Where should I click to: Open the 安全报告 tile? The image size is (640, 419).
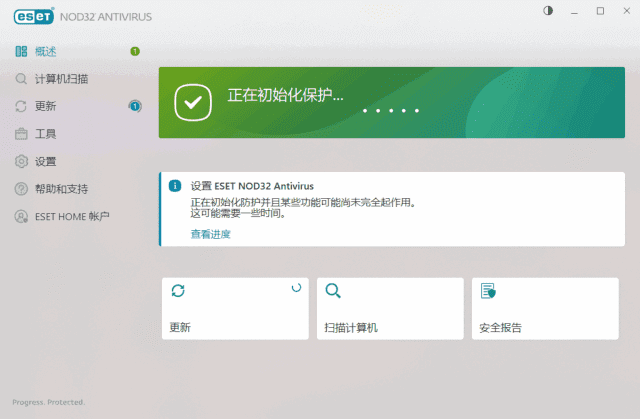[x=545, y=309]
